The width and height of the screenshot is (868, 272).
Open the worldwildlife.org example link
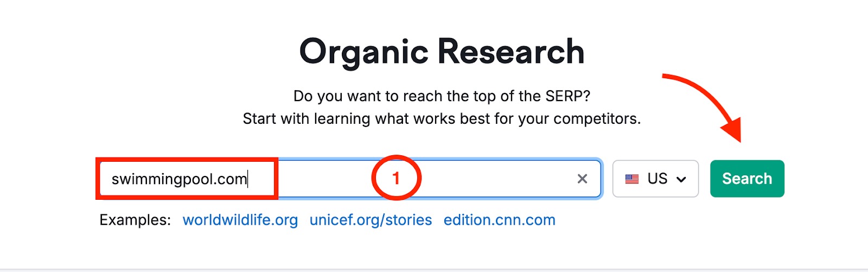point(240,220)
